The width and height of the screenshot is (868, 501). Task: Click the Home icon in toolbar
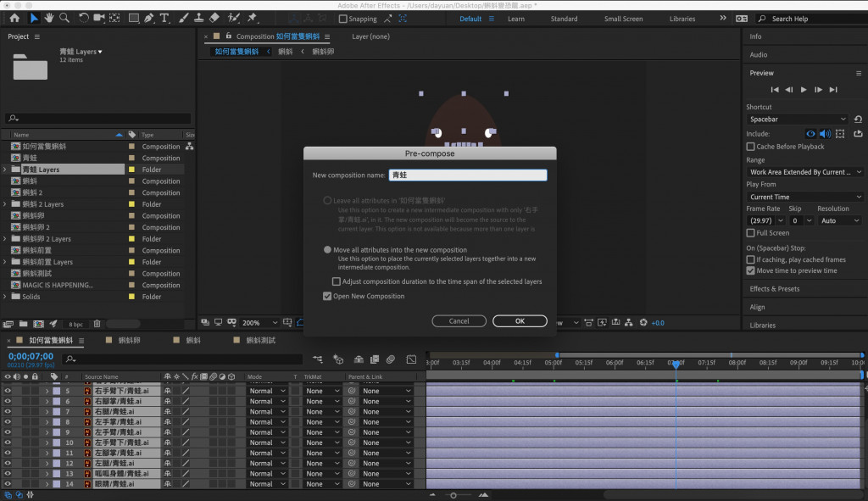pos(14,18)
